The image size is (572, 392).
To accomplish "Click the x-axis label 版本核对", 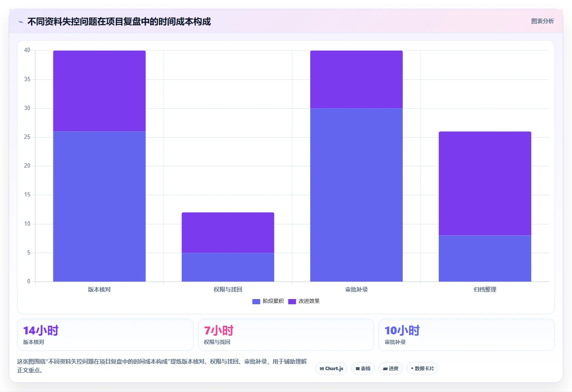I will (x=99, y=289).
